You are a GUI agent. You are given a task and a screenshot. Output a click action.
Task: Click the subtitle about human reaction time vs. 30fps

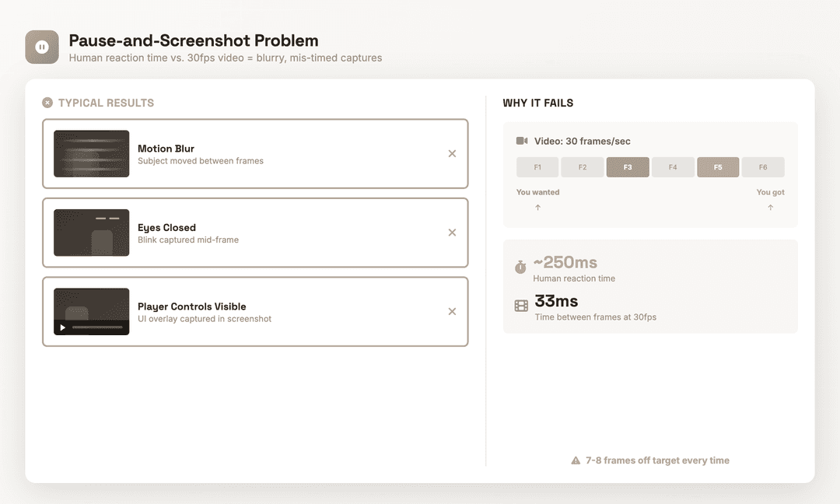pos(226,58)
